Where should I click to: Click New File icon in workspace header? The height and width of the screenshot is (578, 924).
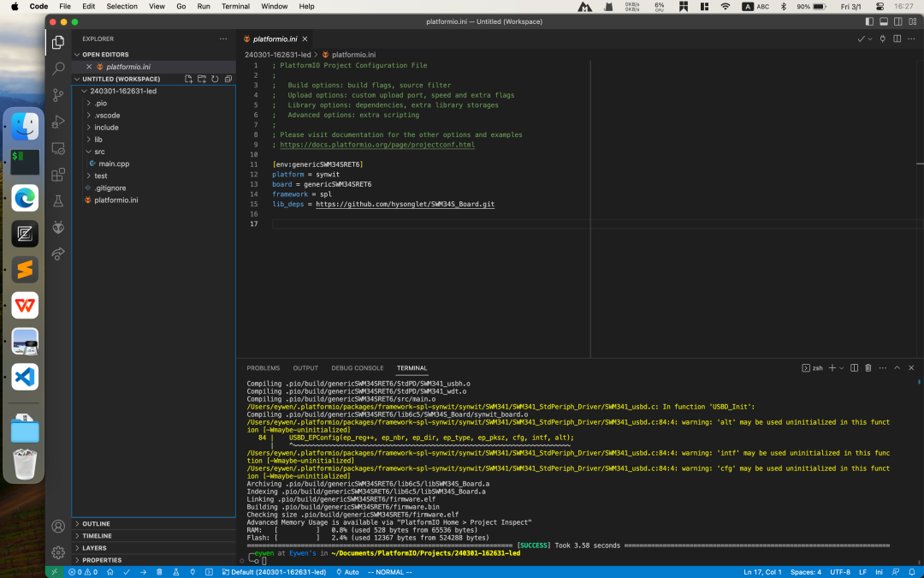(x=189, y=79)
